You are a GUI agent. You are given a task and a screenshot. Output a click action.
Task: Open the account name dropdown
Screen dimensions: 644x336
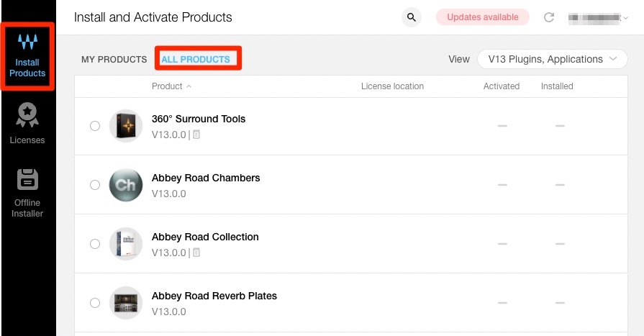(x=598, y=17)
